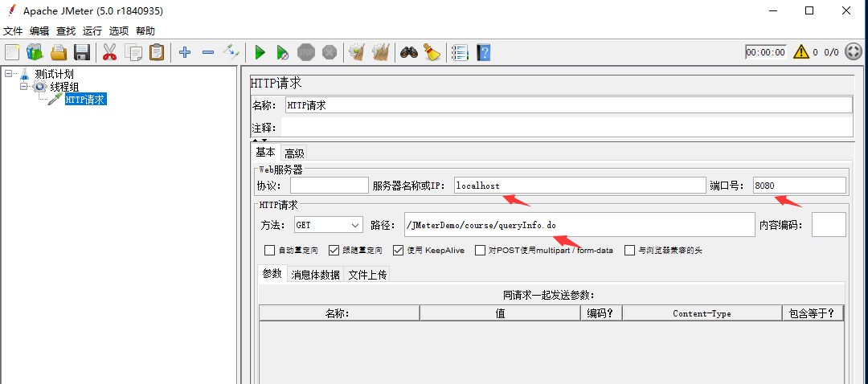Click the 包含等于? column header
The image size is (868, 384).
tap(813, 313)
